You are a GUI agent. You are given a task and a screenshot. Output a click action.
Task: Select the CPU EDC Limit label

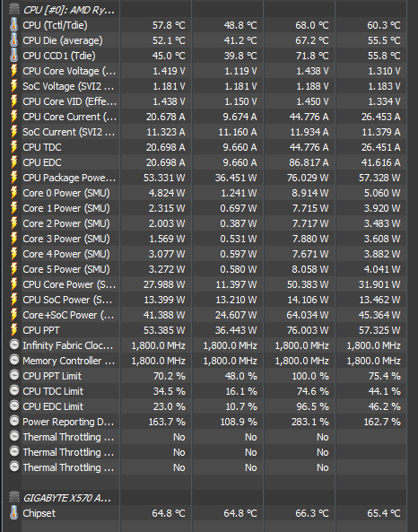tap(53, 406)
